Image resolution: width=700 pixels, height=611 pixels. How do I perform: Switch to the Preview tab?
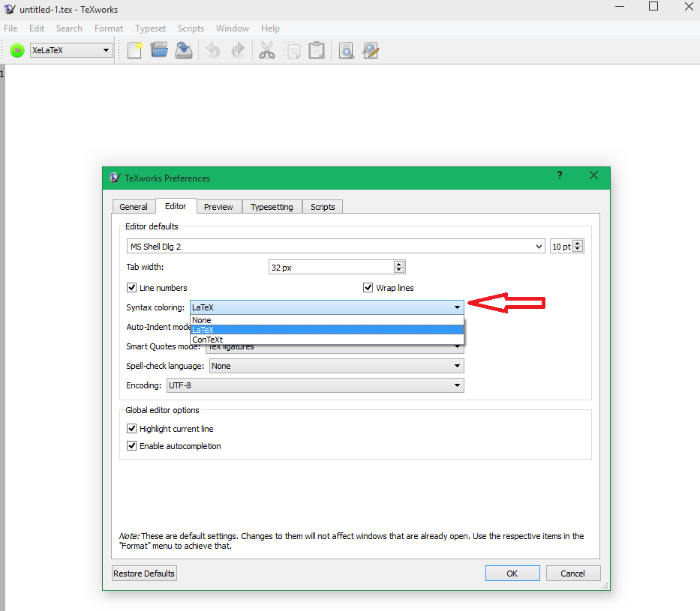tap(218, 207)
